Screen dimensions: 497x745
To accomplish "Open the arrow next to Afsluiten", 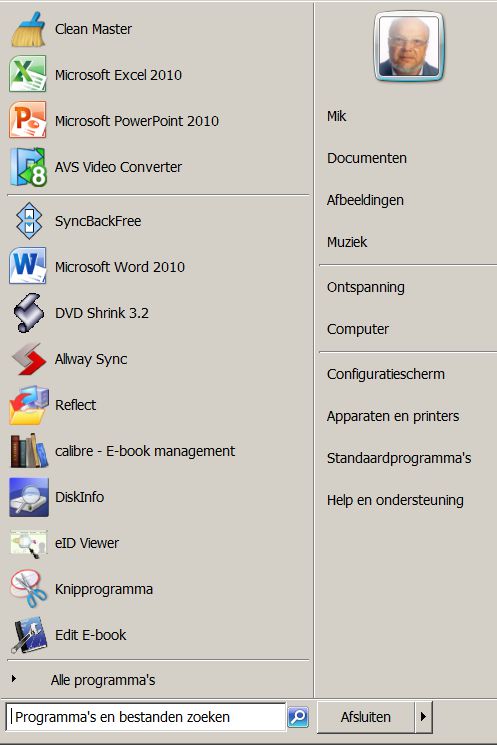I will pyautogui.click(x=423, y=716).
